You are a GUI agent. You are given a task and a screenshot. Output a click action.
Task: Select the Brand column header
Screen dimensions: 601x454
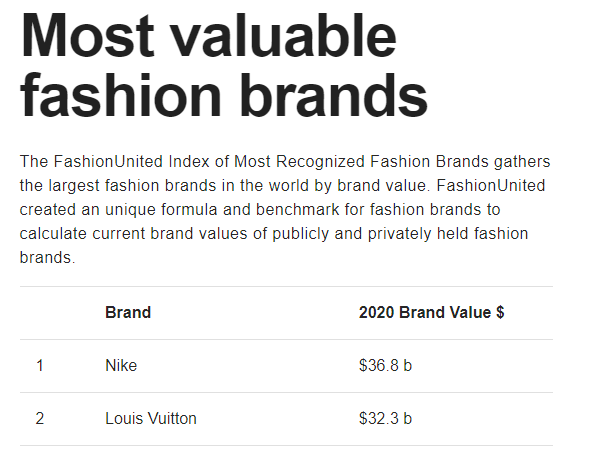(x=128, y=313)
